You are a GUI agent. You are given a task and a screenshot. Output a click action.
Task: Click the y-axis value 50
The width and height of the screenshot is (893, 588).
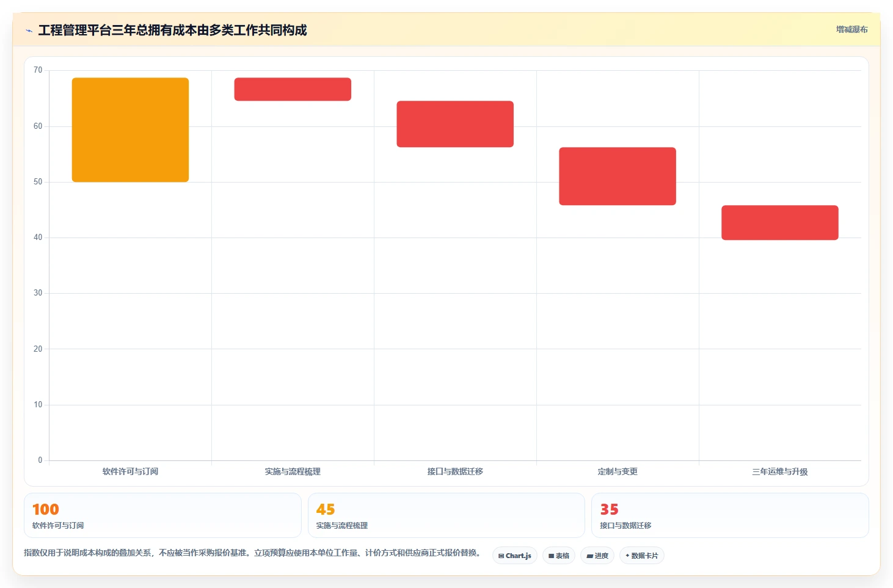[x=38, y=182]
